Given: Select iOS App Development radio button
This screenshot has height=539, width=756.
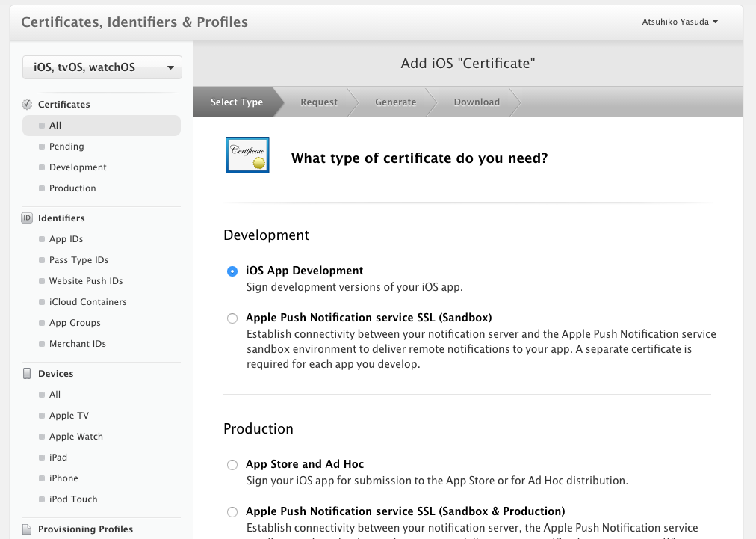Looking at the screenshot, I should point(232,271).
